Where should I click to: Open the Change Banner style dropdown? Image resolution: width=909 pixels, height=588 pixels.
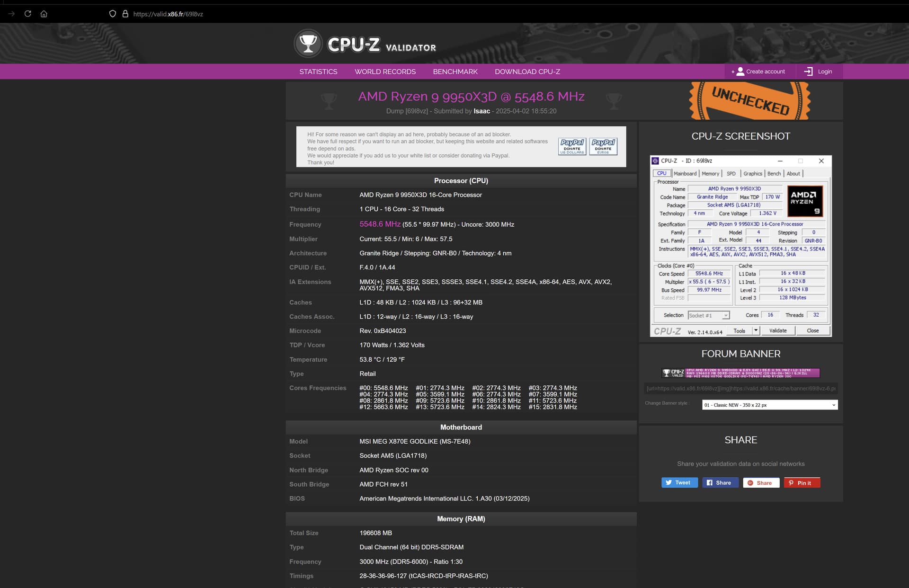point(769,405)
